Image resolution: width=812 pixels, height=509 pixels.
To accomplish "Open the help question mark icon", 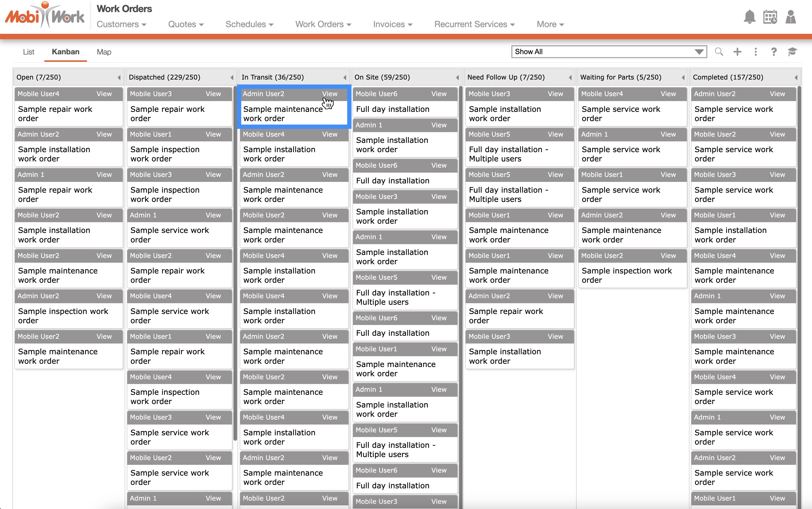I will coord(774,52).
